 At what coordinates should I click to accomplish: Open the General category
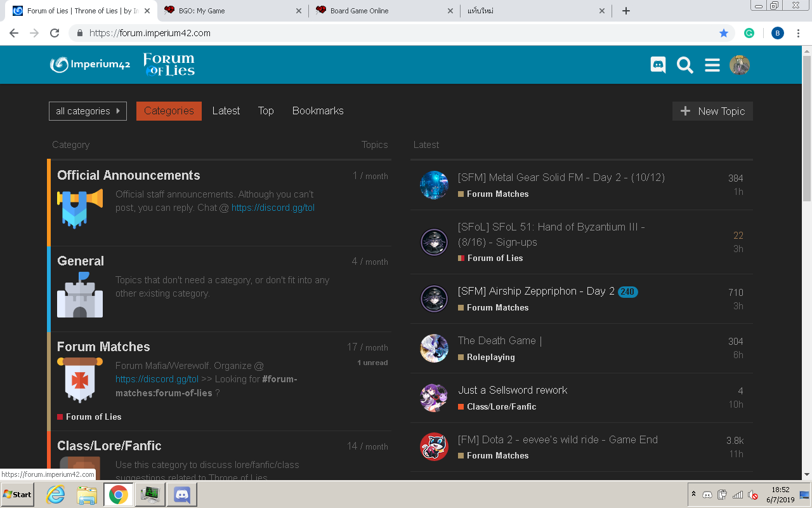[x=81, y=261]
